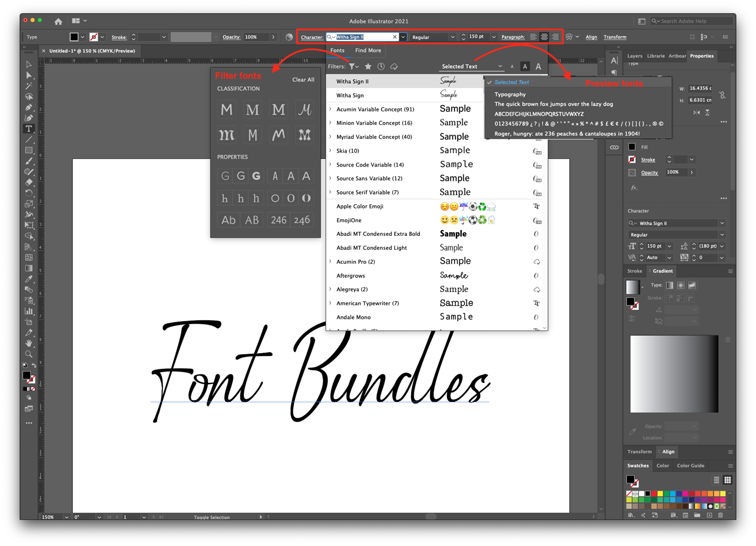Switch to Find More tab
The height and width of the screenshot is (546, 756).
(x=368, y=50)
